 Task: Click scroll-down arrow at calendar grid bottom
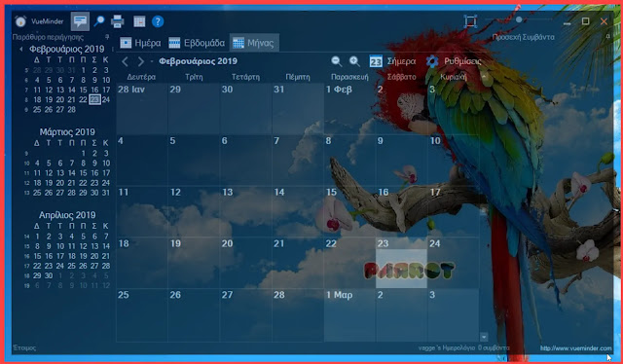click(x=484, y=337)
